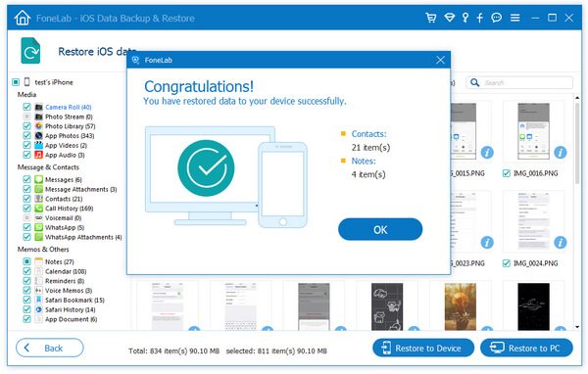Open the hamburger menu icon

515,18
